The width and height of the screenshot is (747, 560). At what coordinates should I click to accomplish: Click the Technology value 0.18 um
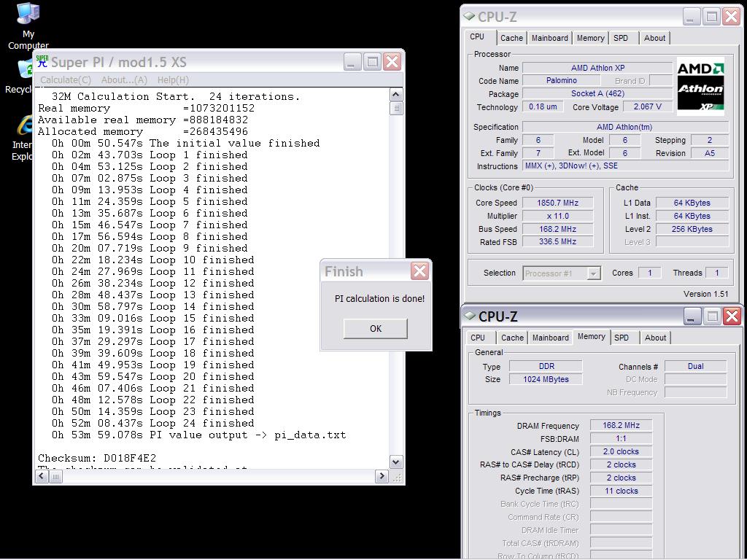543,106
